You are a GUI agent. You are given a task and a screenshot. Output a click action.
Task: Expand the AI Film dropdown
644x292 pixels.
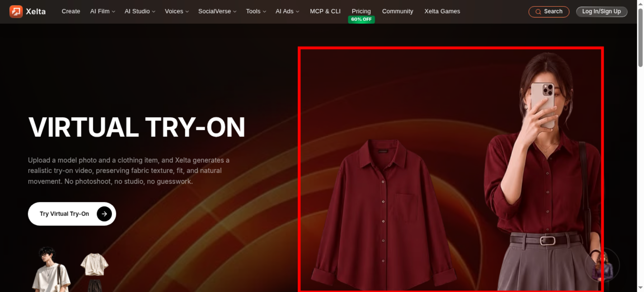(x=103, y=11)
